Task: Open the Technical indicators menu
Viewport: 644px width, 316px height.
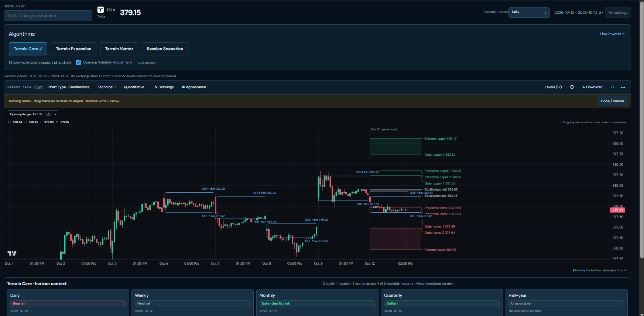Action: pyautogui.click(x=107, y=87)
